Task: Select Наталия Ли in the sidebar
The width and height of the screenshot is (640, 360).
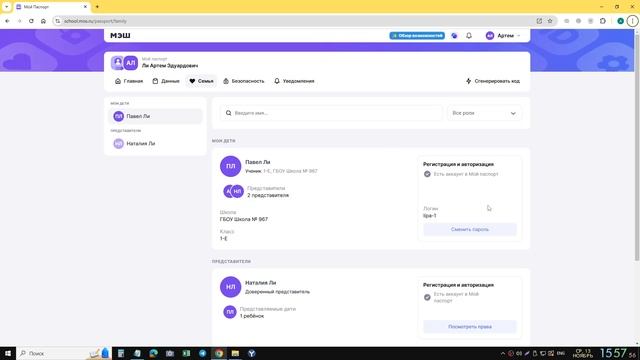Action: point(156,144)
